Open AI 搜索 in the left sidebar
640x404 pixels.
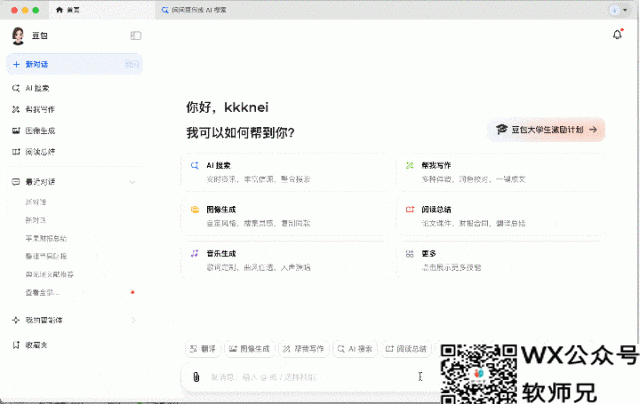coord(74,88)
